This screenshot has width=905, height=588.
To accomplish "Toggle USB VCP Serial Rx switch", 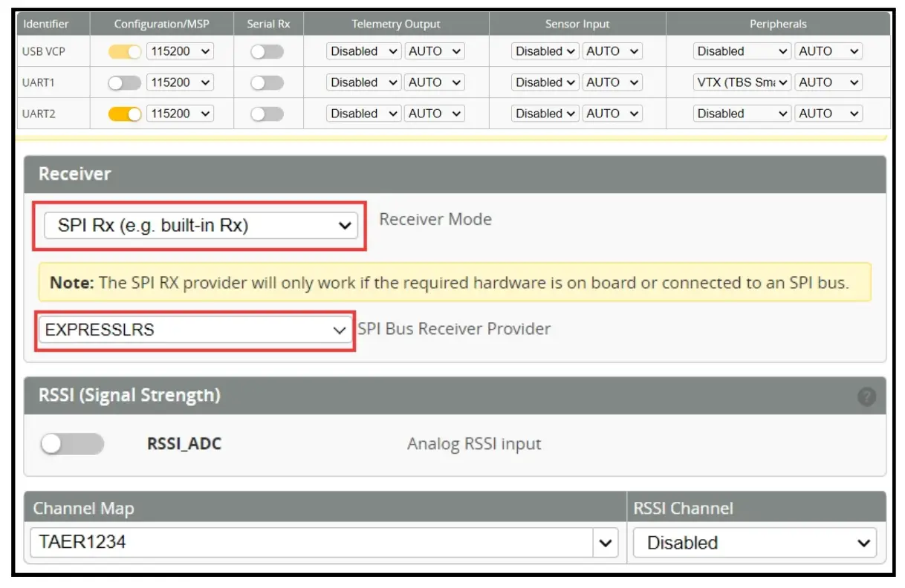I will pyautogui.click(x=267, y=52).
